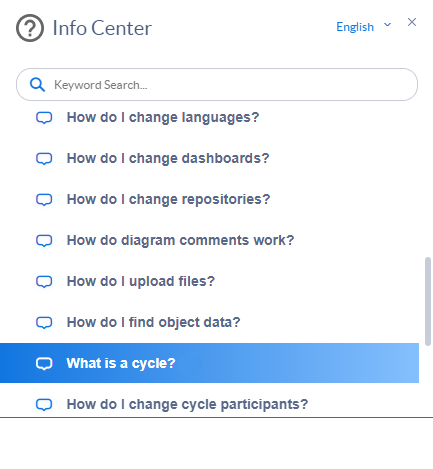Focus the Keyword Search input field
The width and height of the screenshot is (433, 469).
coord(217,85)
